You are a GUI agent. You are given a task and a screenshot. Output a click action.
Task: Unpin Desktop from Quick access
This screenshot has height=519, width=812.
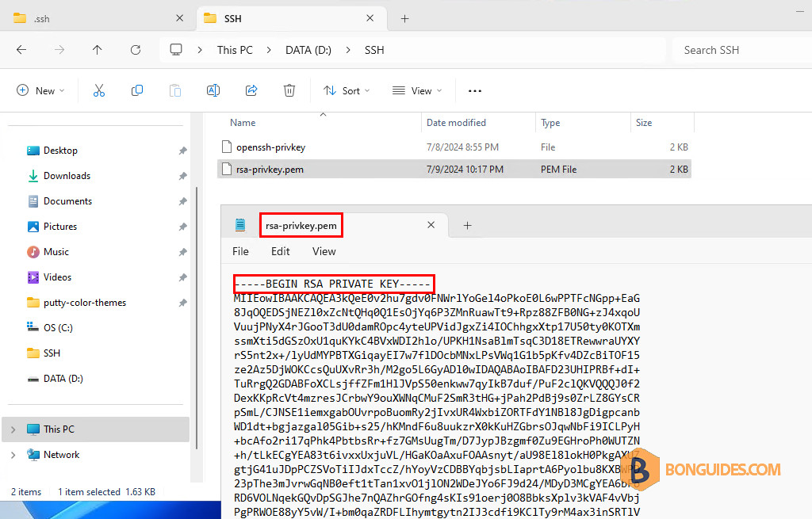coord(183,151)
